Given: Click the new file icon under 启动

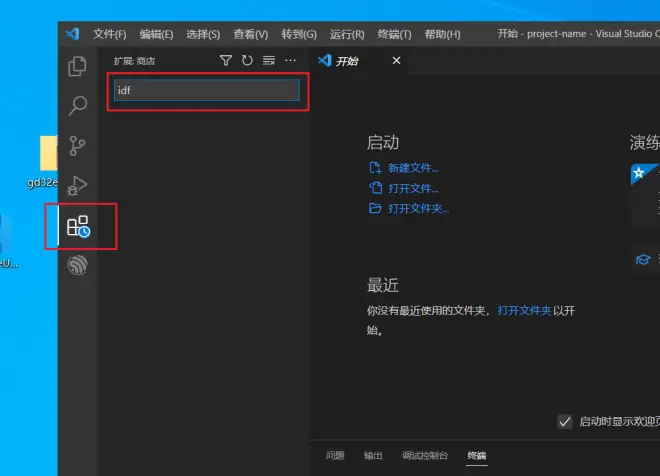Looking at the screenshot, I should click(x=375, y=168).
